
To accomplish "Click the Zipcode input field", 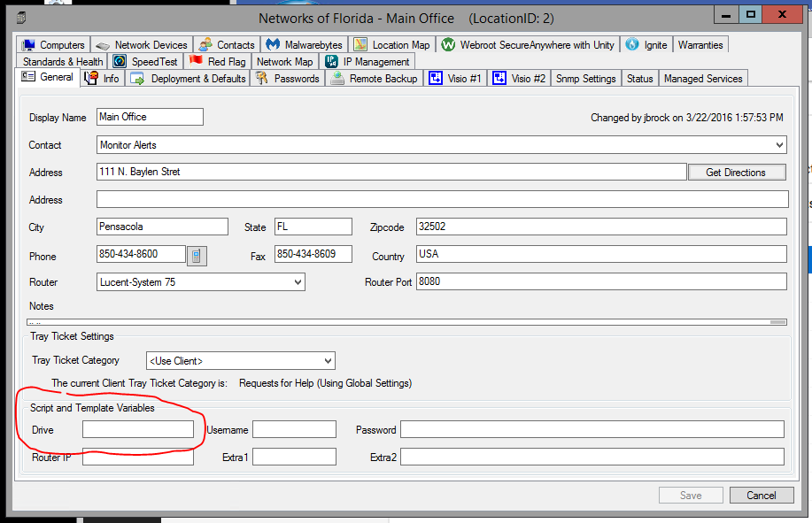I will [x=600, y=227].
